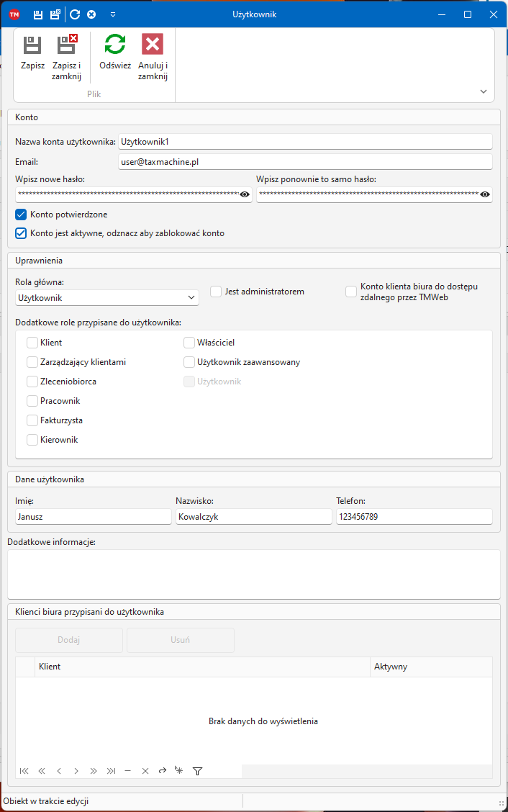This screenshot has height=812, width=508.
Task: Click the refresh icon in the title bar
Action: [x=75, y=14]
